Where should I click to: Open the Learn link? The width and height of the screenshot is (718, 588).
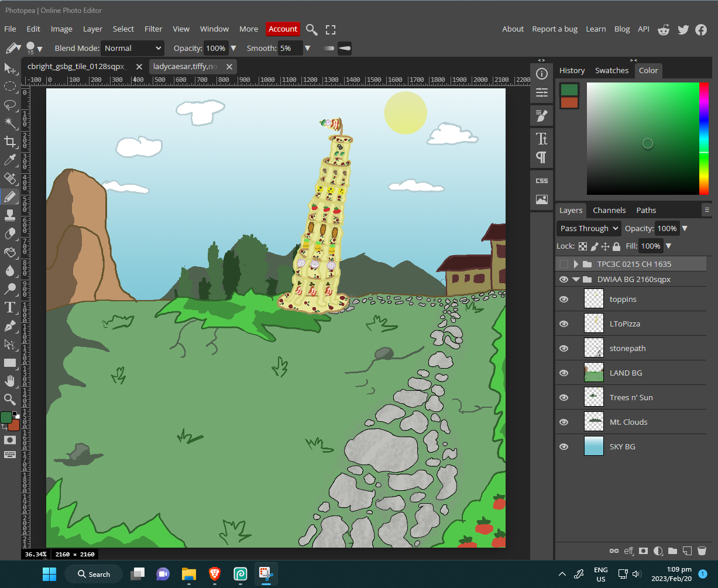[x=596, y=29]
